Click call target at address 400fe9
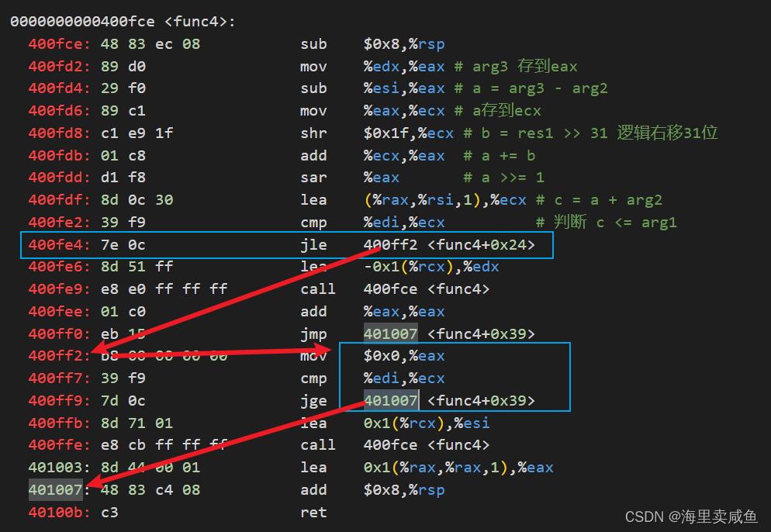The width and height of the screenshot is (771, 532). 427,289
